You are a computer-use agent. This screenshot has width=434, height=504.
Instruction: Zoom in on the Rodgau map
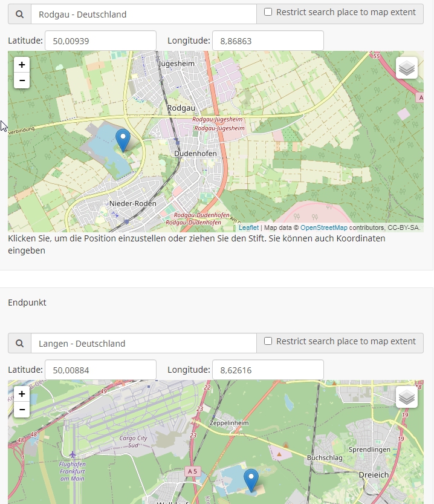click(22, 65)
